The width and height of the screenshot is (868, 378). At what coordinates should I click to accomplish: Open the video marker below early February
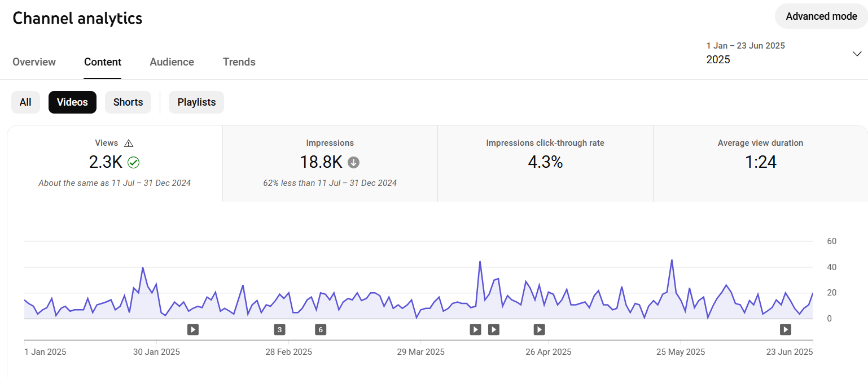click(x=193, y=329)
